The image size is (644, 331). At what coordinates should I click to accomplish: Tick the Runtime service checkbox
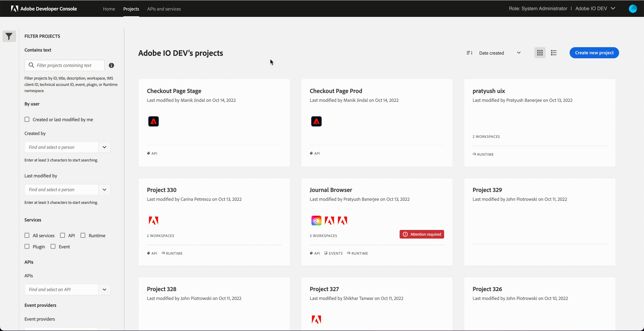coord(83,235)
